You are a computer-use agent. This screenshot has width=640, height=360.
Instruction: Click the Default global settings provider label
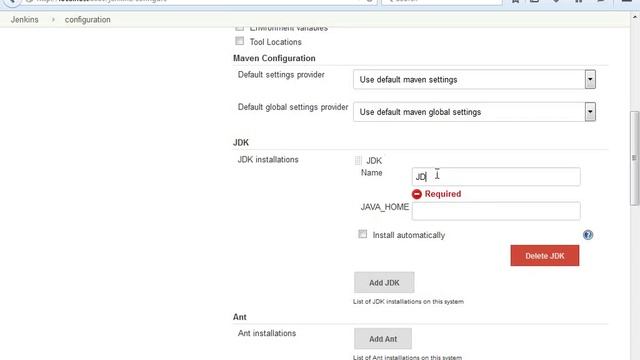(x=293, y=107)
